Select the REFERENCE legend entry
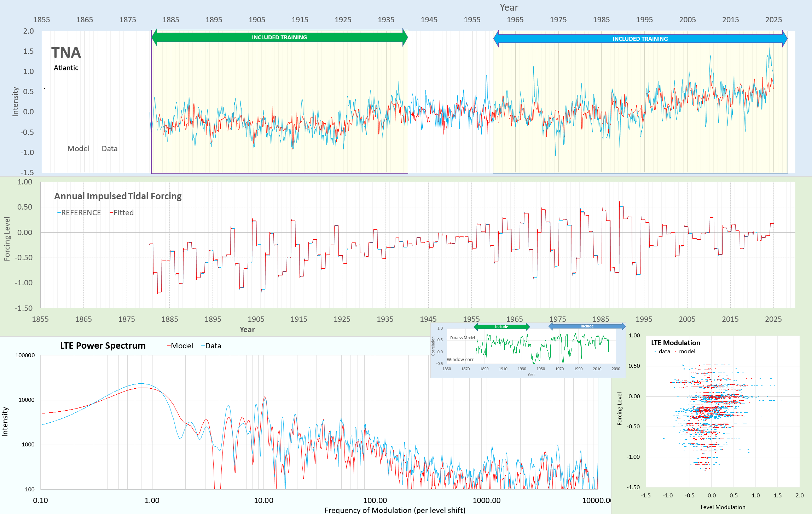 pos(81,213)
